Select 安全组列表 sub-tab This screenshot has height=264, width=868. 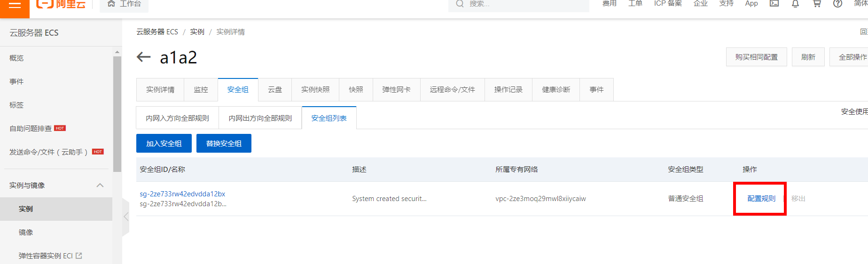point(329,118)
